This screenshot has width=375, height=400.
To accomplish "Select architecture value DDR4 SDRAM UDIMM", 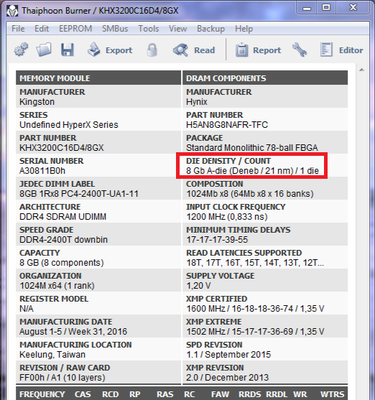I will coord(63,217).
